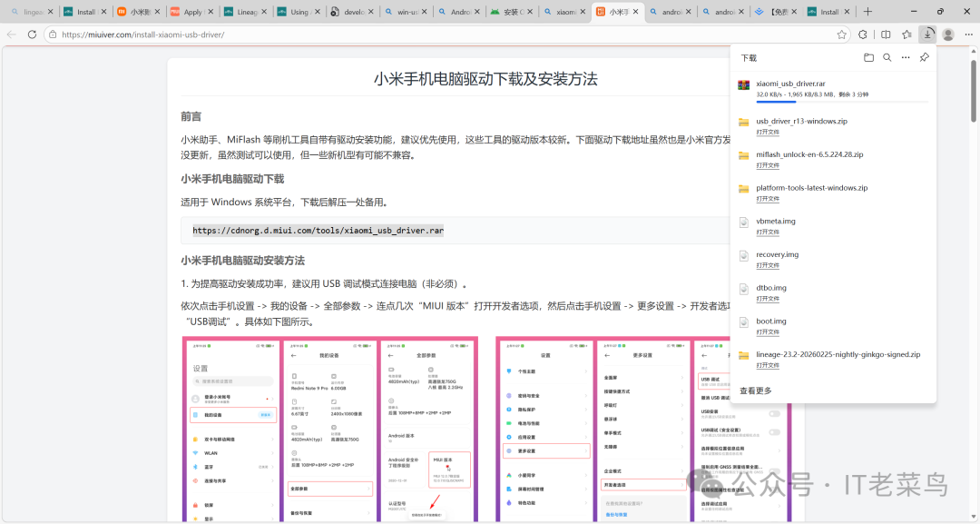
Task: Add current page to favorites with star icon
Action: tap(841, 34)
